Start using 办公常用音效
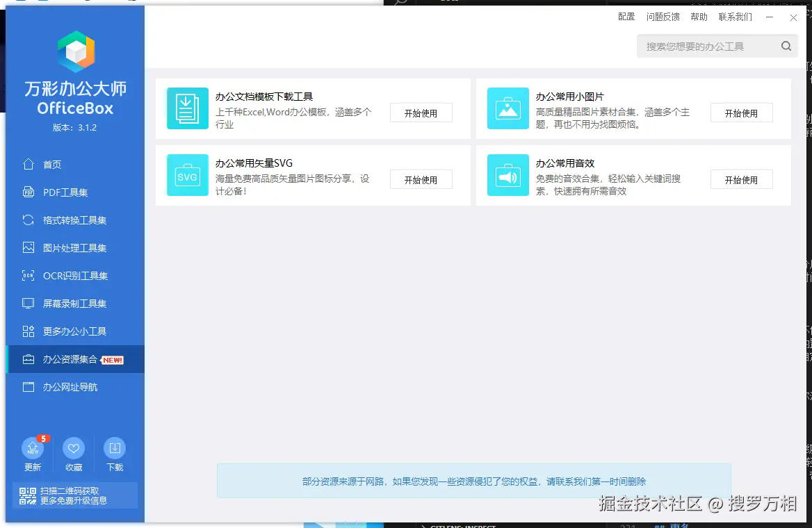This screenshot has width=812, height=528. click(742, 180)
